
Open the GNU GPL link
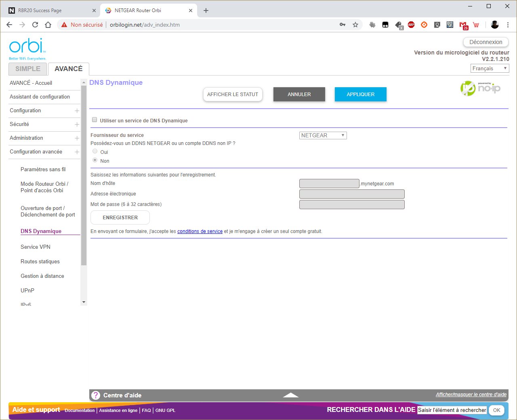tap(165, 410)
